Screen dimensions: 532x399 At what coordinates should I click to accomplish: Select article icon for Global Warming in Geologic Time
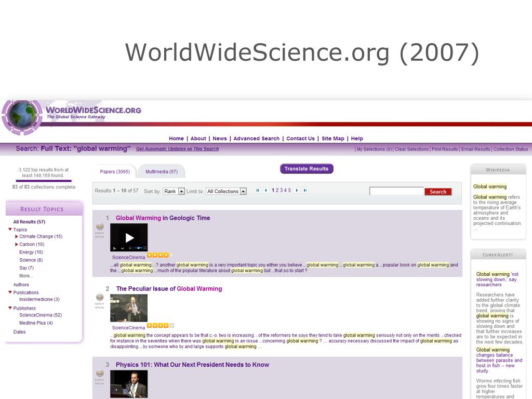(x=100, y=227)
